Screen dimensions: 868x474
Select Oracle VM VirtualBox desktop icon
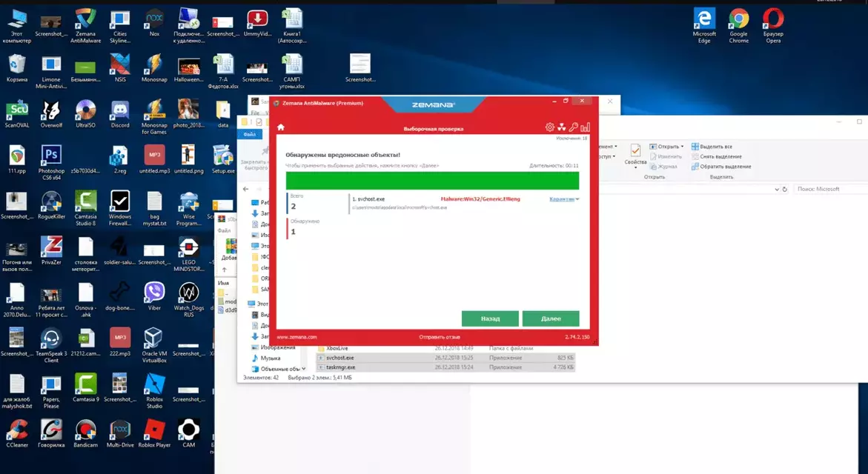pyautogui.click(x=154, y=346)
